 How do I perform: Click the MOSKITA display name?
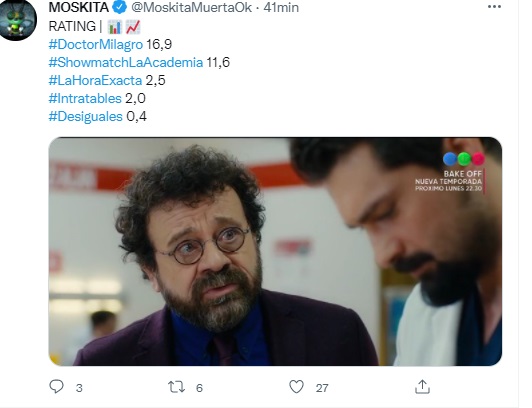point(79,7)
